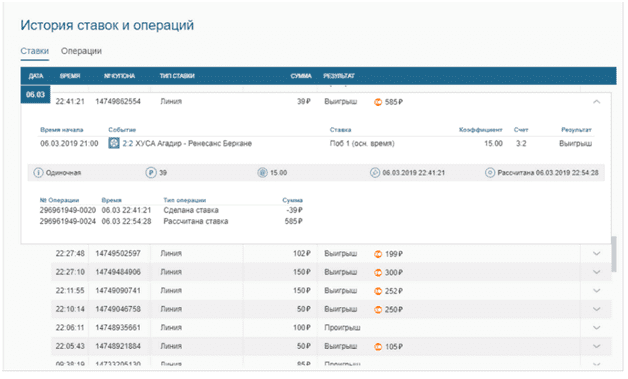Image resolution: width=628 pixels, height=379 pixels.
Task: Click the Сделана ставка operation type
Action: click(x=191, y=210)
